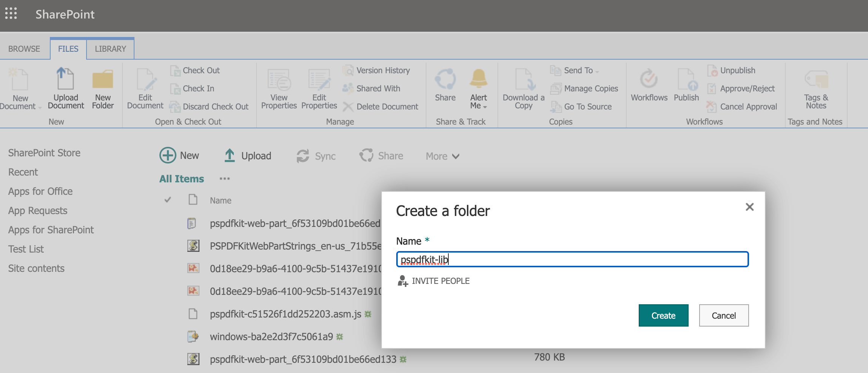Switch to the BROWSE tab

click(24, 49)
